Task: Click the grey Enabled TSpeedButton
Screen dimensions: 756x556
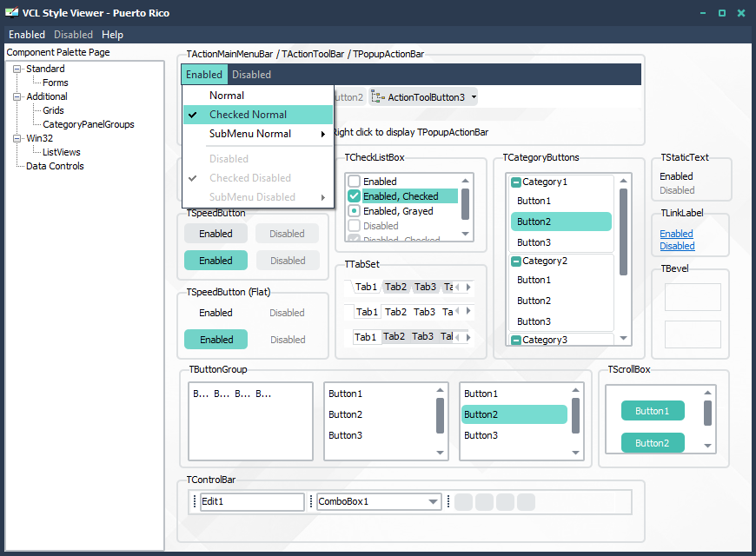Action: (x=216, y=234)
